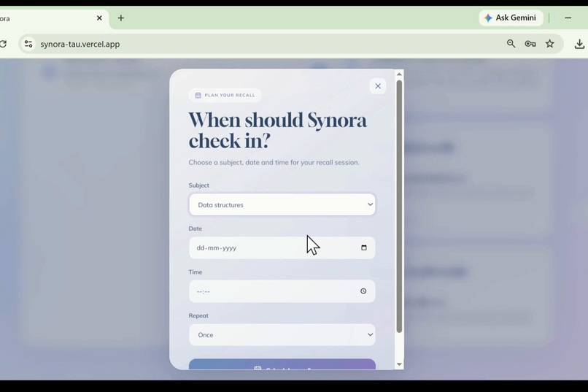Close the Plan Your Recall dialog
This screenshot has height=392, width=588.
click(x=378, y=86)
